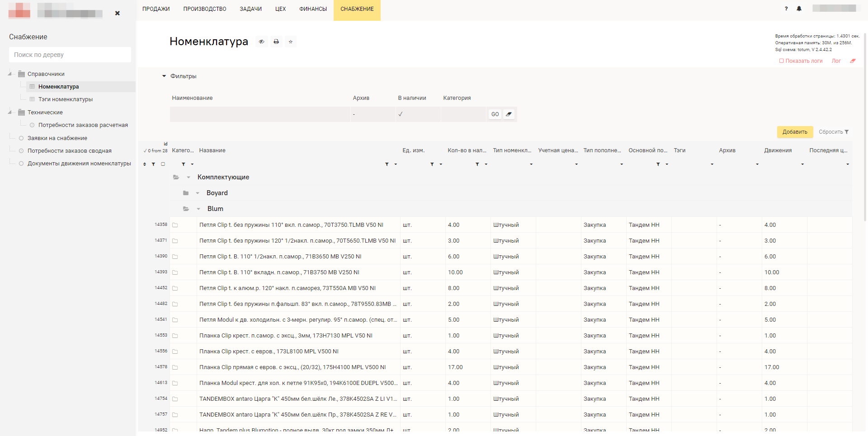The width and height of the screenshot is (868, 436).
Task: Click the logo in the top-left corner
Action: [x=19, y=10]
